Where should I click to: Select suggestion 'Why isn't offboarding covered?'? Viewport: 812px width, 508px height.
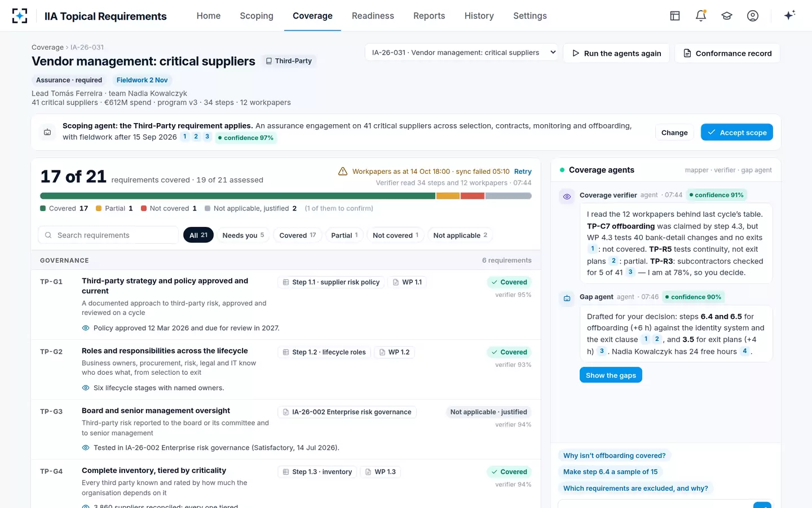pyautogui.click(x=614, y=456)
